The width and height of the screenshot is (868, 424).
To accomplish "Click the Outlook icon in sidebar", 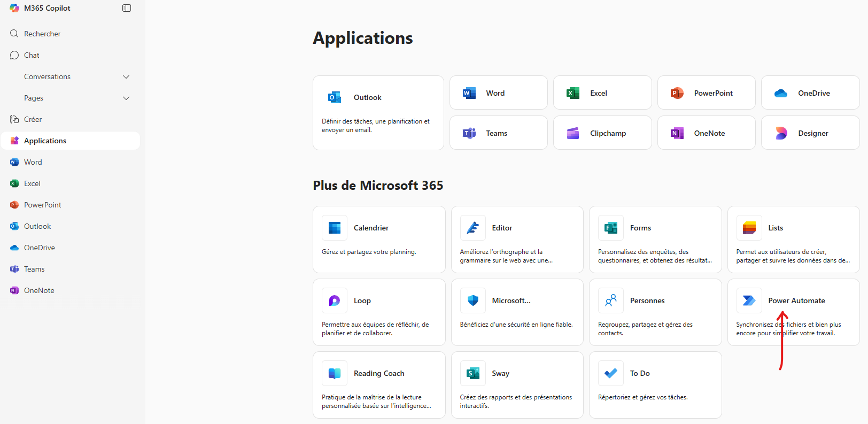I will pos(14,226).
